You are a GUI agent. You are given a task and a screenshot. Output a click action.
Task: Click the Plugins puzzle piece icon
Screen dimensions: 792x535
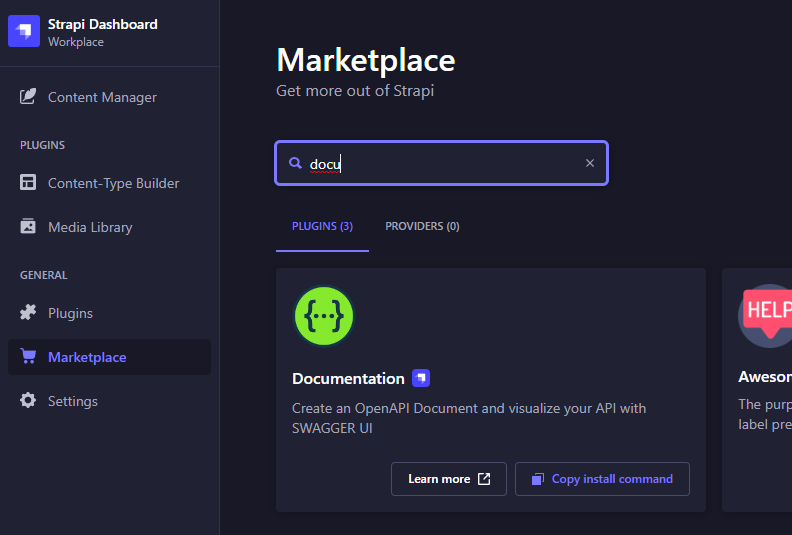tap(28, 313)
